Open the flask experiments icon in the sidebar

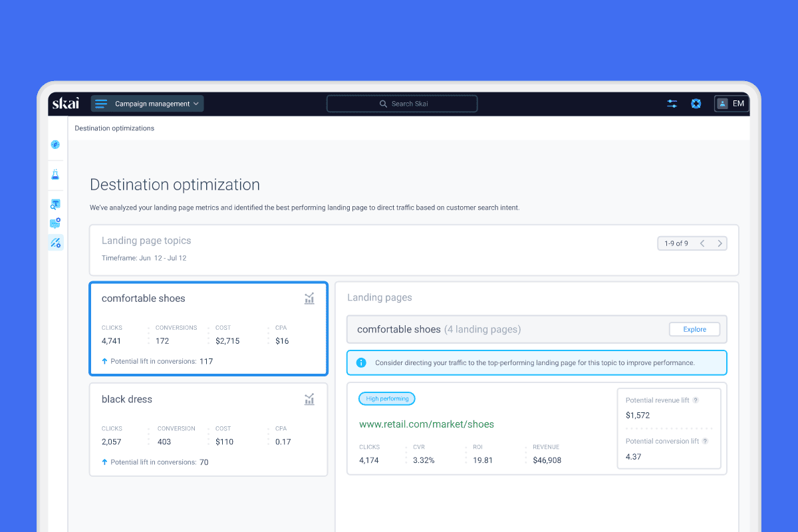(x=56, y=174)
